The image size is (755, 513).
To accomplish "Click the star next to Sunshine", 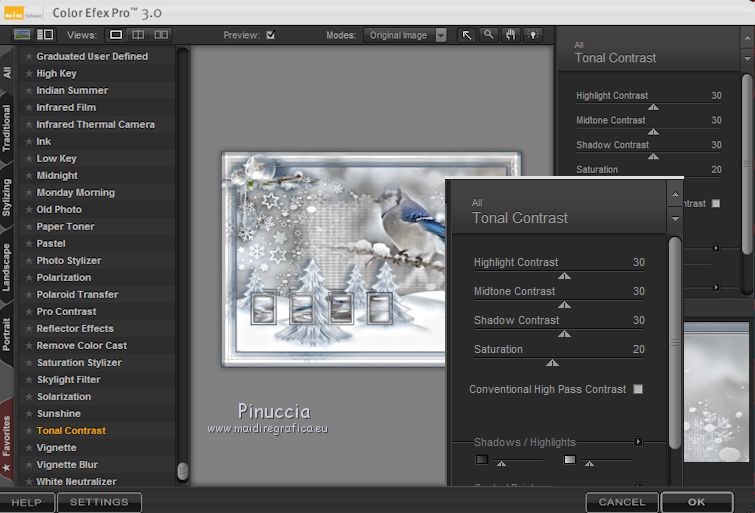I will 29,413.
